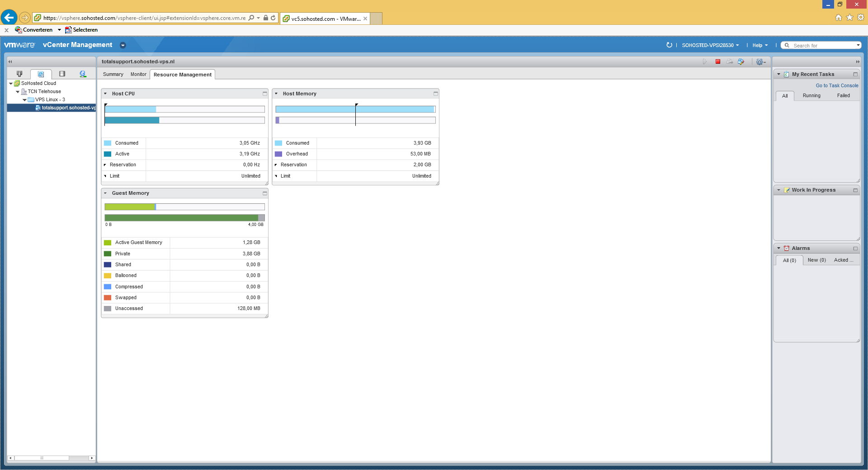
Task: Maximize the Alarms panel
Action: pyautogui.click(x=855, y=248)
